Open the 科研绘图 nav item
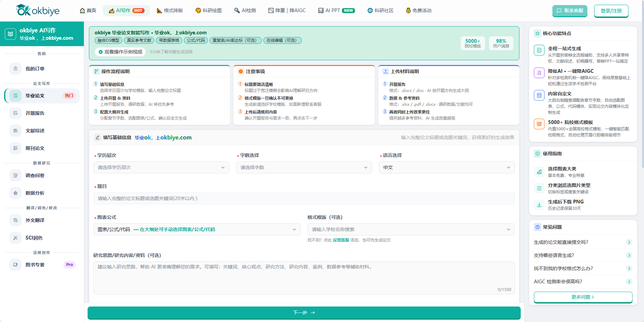The height and width of the screenshot is (322, 644). click(x=208, y=10)
